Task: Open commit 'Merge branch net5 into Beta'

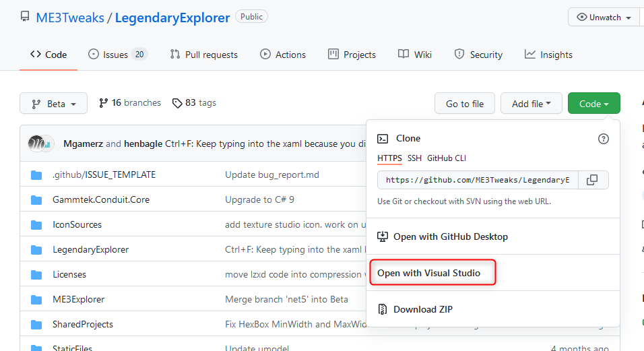Action: (x=286, y=300)
